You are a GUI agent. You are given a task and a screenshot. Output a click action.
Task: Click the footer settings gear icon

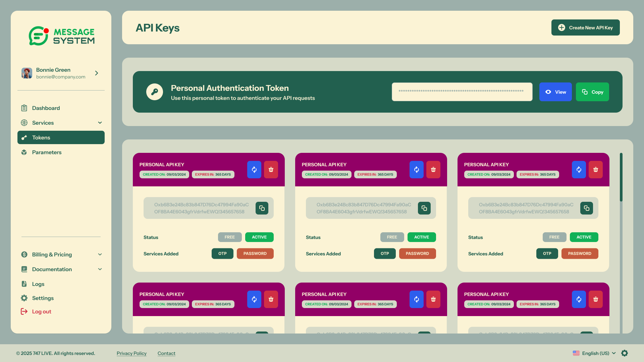pyautogui.click(x=625, y=353)
